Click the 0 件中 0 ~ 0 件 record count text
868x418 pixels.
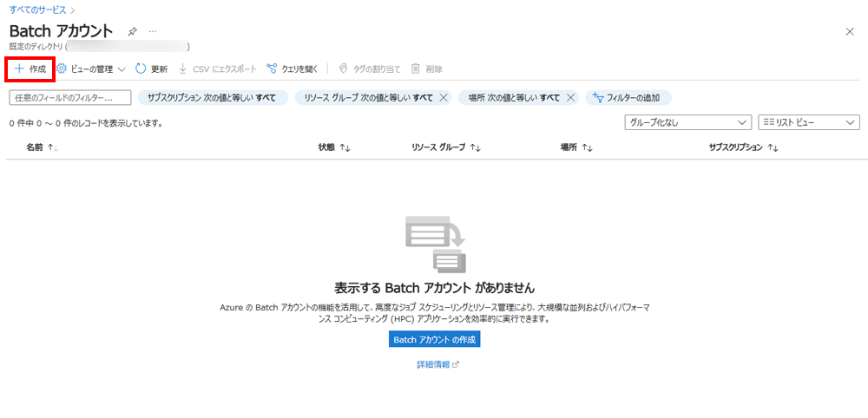86,123
